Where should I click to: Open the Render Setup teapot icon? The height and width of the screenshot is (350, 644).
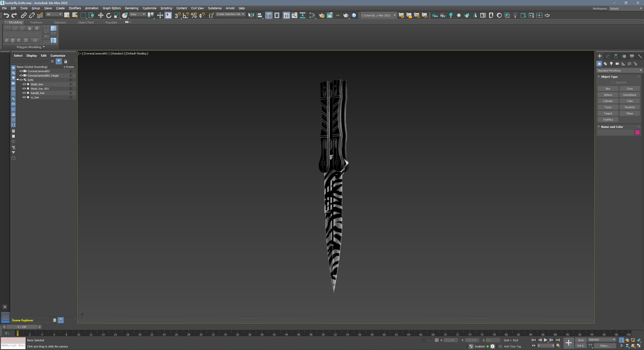tap(322, 15)
